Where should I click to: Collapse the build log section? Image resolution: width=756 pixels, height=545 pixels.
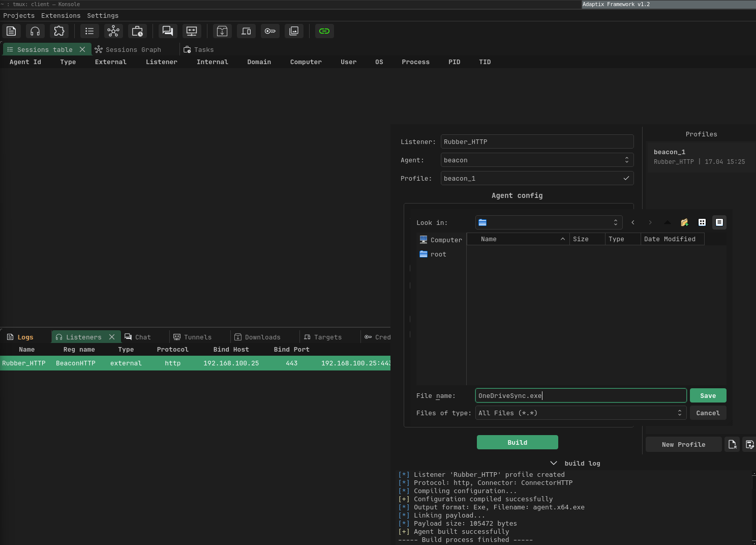tap(554, 463)
